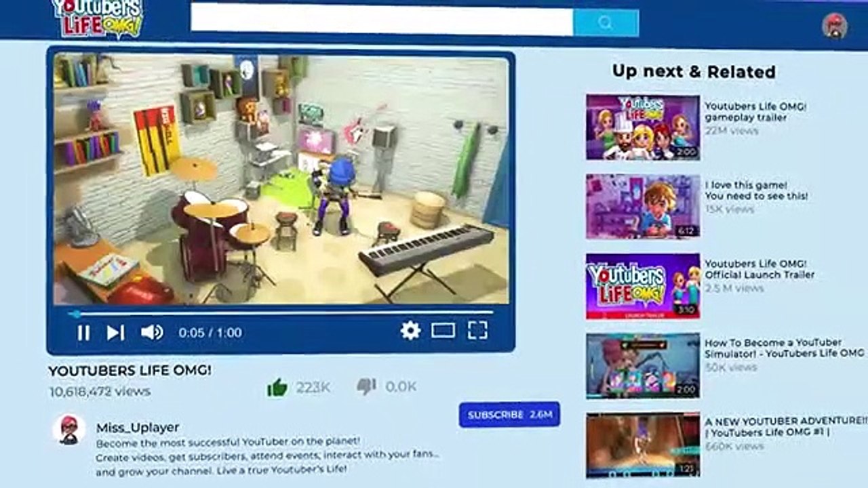Viewport: 868px width, 488px height.
Task: Click 'How To Become a YouTuber Simulator!' title
Action: (x=785, y=348)
